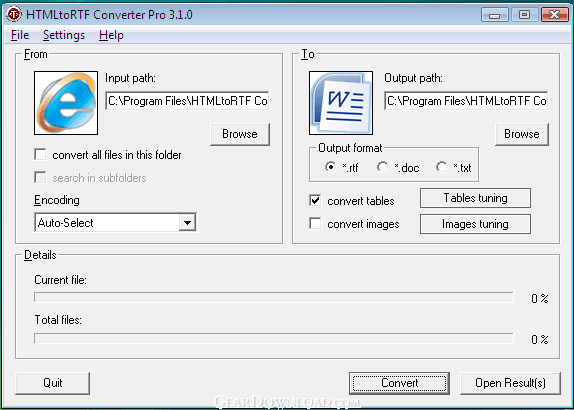574x410 pixels.
Task: Open the Auto-Select encoding combo box
Action: pos(115,222)
